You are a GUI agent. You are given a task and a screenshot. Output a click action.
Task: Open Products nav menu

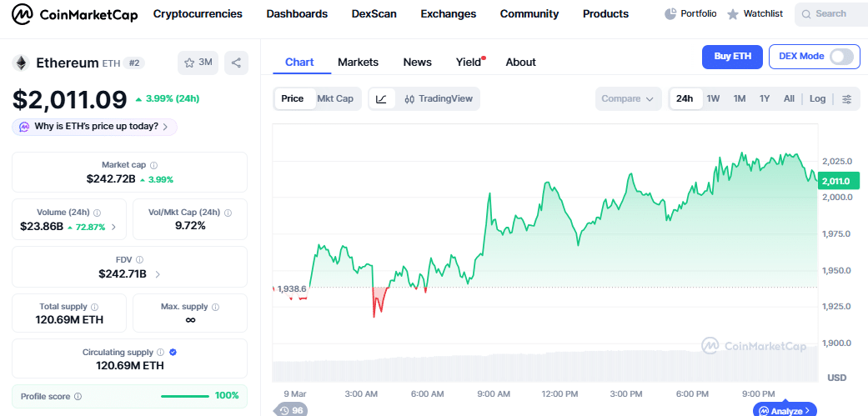coord(605,14)
